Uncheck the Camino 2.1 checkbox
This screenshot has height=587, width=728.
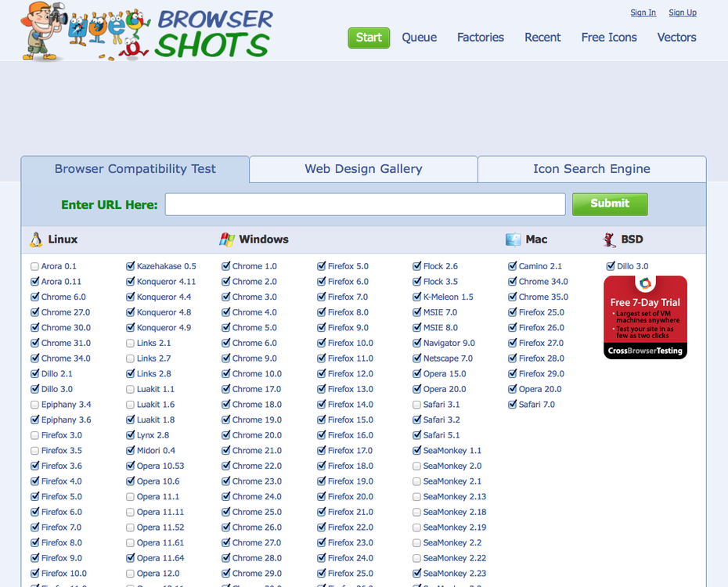tap(512, 266)
